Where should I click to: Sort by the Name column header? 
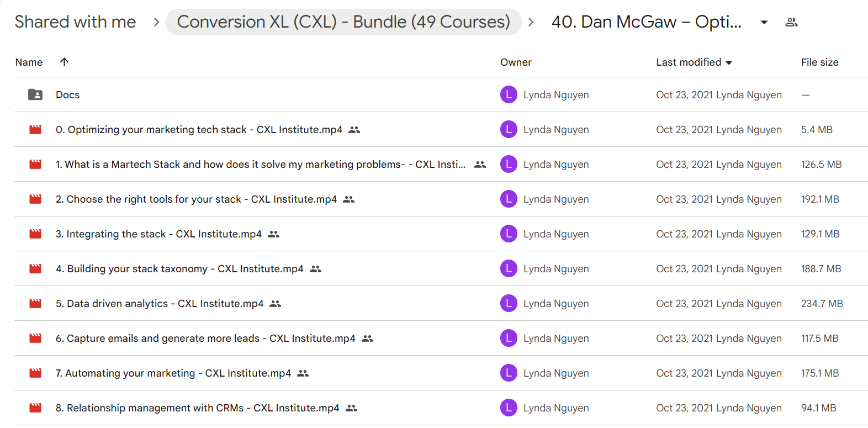pyautogui.click(x=29, y=62)
